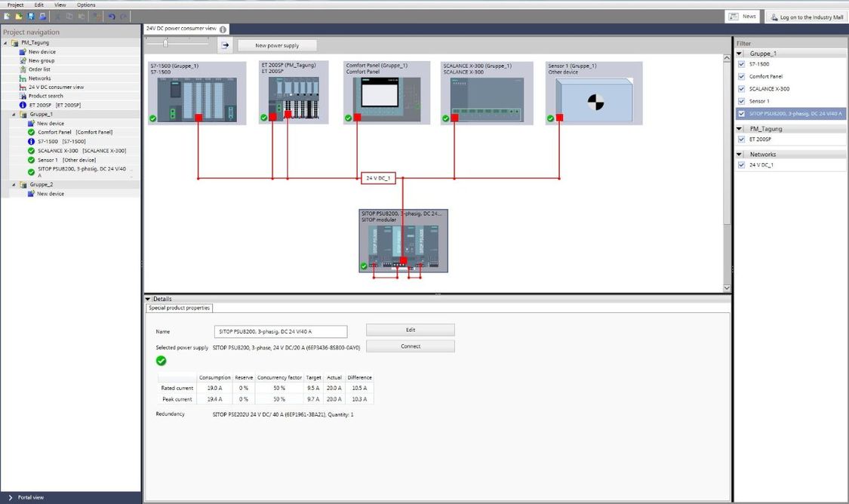
Task: Click the green check beside SCALANCE X-300 tree item
Action: pos(32,150)
